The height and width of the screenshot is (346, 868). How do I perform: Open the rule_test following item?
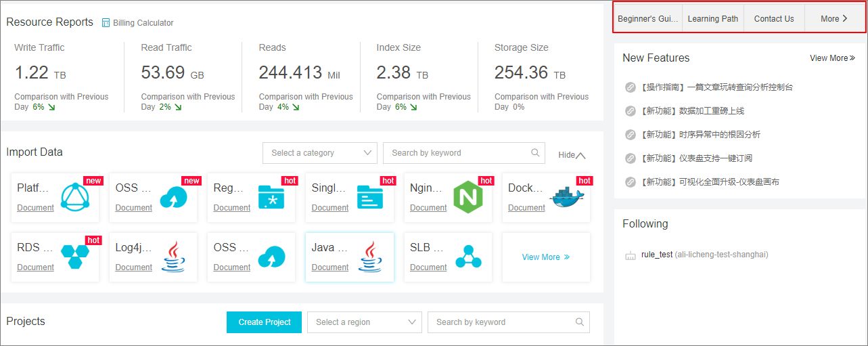tap(657, 255)
